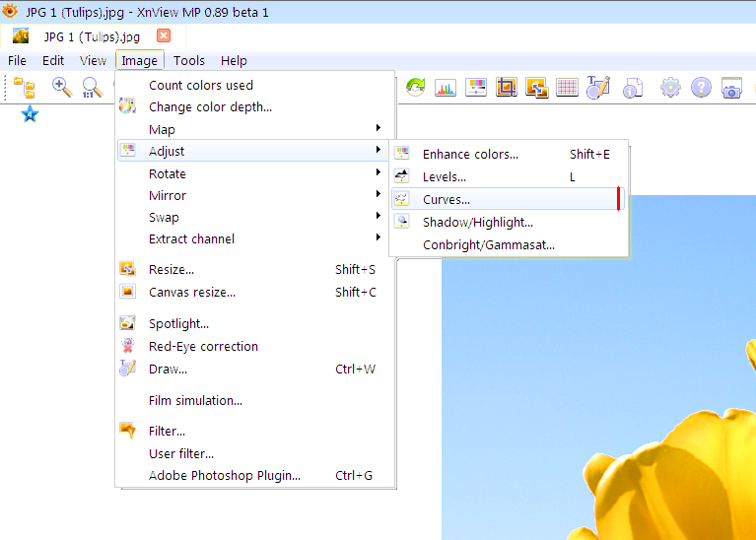Screen dimensions: 756x540
Task: Toggle the red grid toolbar icon
Action: coord(567,88)
